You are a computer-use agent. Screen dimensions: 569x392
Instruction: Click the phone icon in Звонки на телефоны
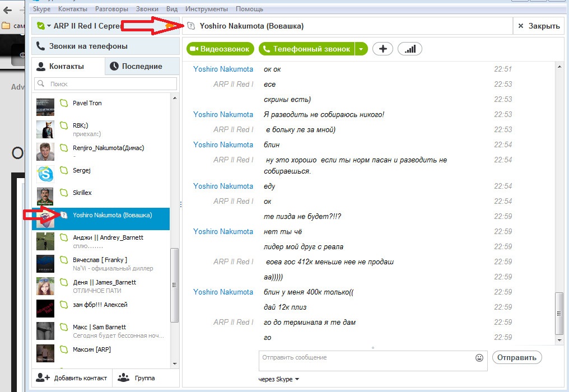(41, 46)
